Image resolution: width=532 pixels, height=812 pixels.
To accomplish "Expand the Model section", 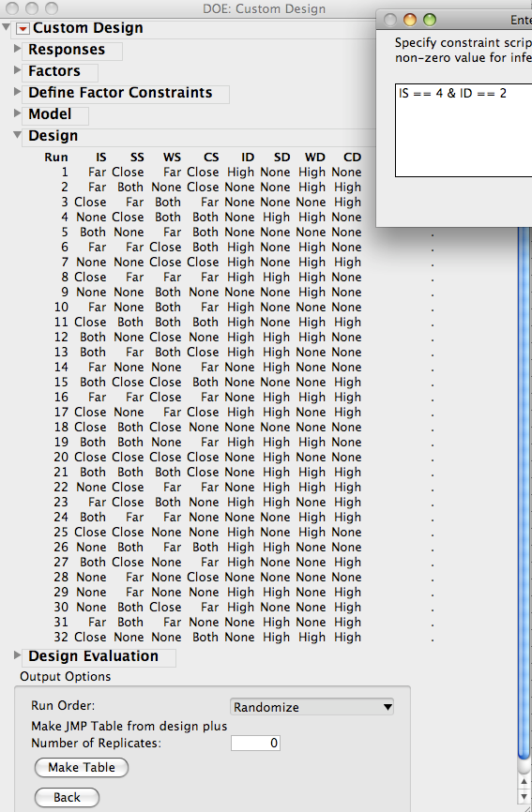I will (x=17, y=113).
